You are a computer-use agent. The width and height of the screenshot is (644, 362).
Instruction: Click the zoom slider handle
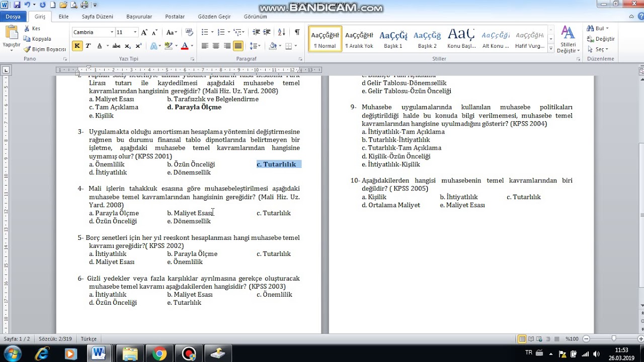[613, 339]
